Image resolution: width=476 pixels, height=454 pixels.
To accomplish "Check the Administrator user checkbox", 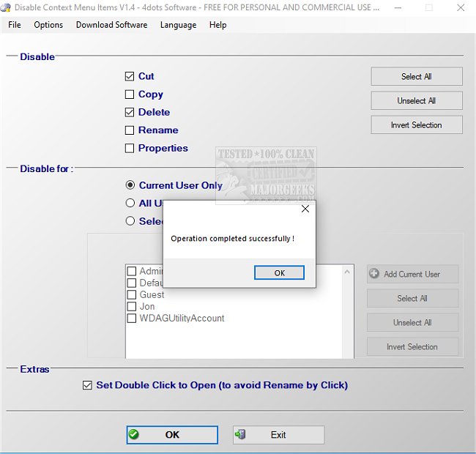I will (131, 271).
